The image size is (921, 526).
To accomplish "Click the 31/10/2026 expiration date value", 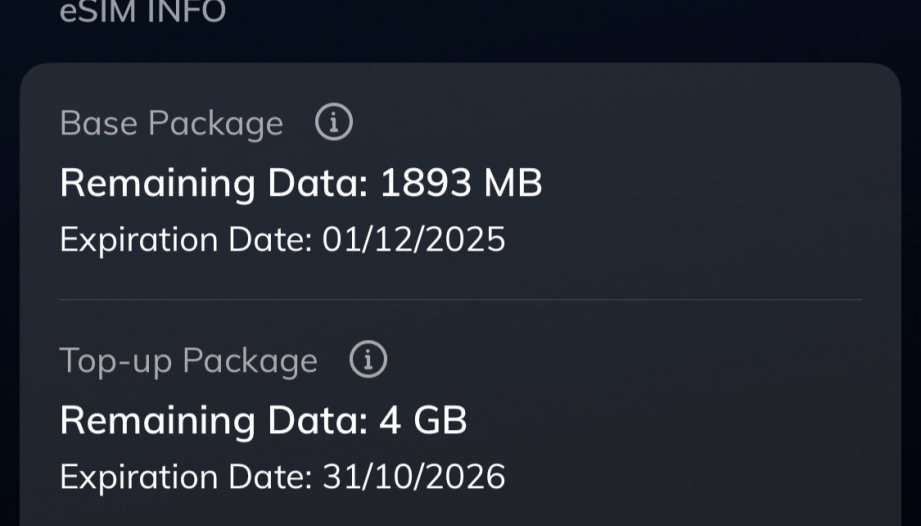I will pos(413,477).
